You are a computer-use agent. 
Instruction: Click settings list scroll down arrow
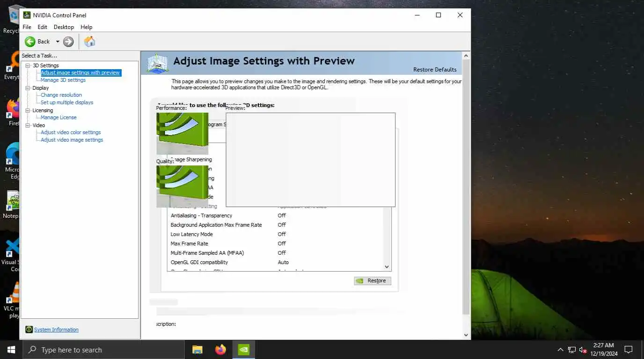click(387, 266)
